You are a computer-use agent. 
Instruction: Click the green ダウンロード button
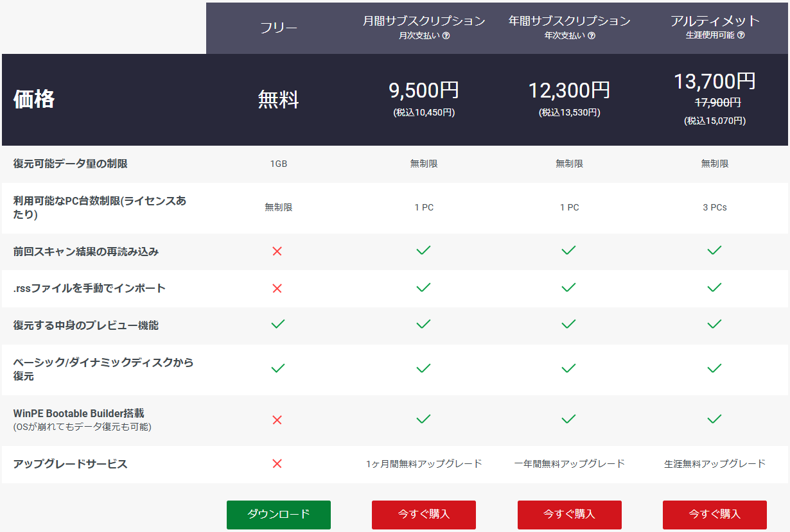click(x=278, y=515)
